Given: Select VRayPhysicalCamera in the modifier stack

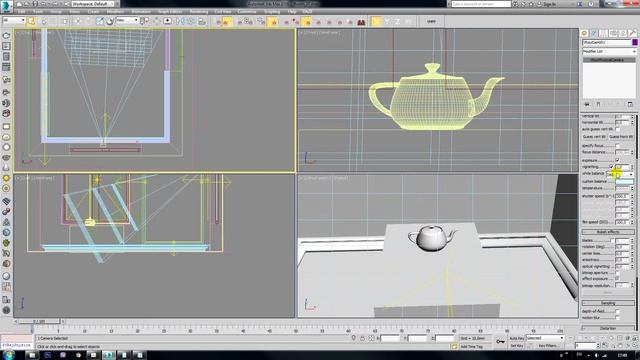Looking at the screenshot, I should [608, 60].
